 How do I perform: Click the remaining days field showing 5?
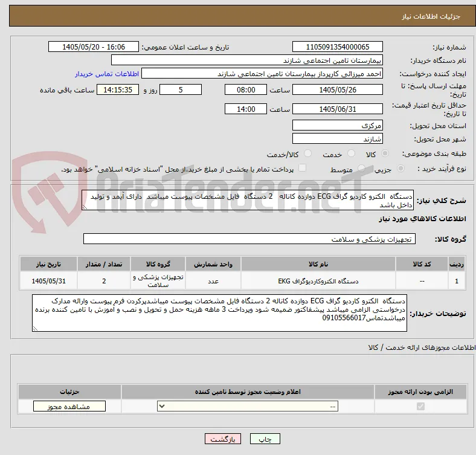(181, 89)
